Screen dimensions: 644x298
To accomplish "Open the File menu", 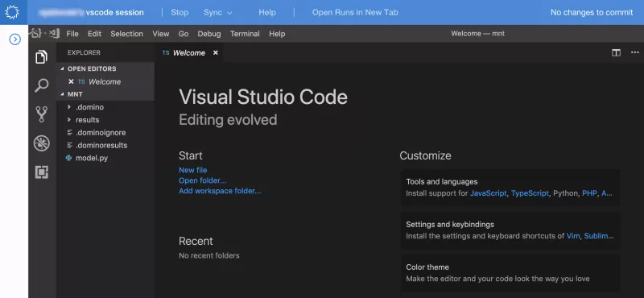I will [72, 34].
